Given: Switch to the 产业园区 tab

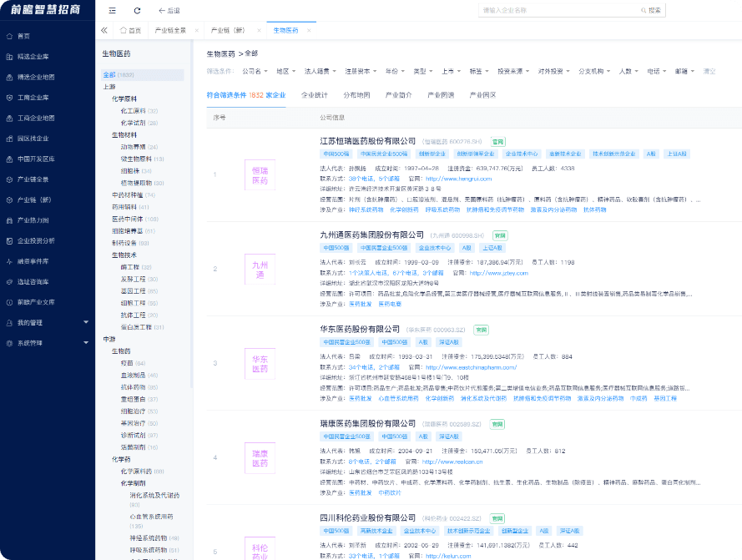Looking at the screenshot, I should [x=482, y=95].
